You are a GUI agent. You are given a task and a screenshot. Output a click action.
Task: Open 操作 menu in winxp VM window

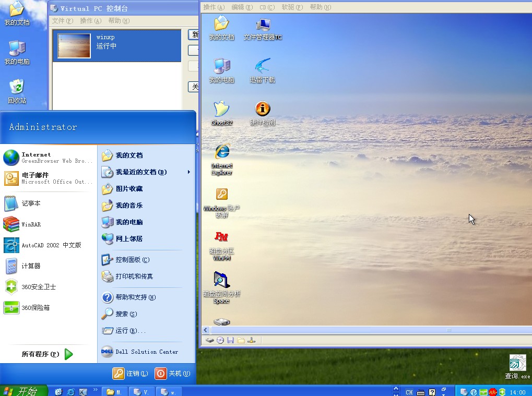(x=214, y=7)
